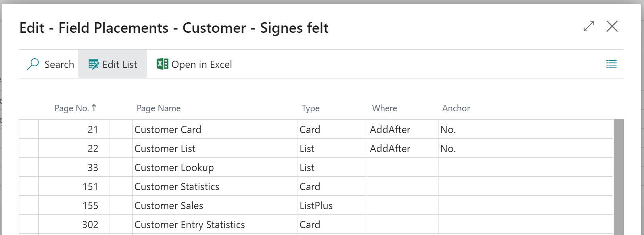Click the Edit List grid icon
Viewport: 644px width, 235px height.
click(x=94, y=65)
